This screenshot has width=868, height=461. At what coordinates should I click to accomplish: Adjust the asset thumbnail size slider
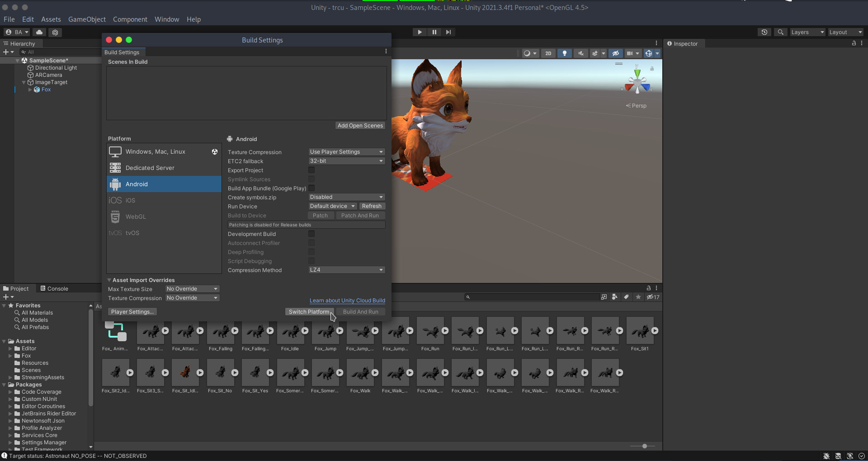(645, 446)
